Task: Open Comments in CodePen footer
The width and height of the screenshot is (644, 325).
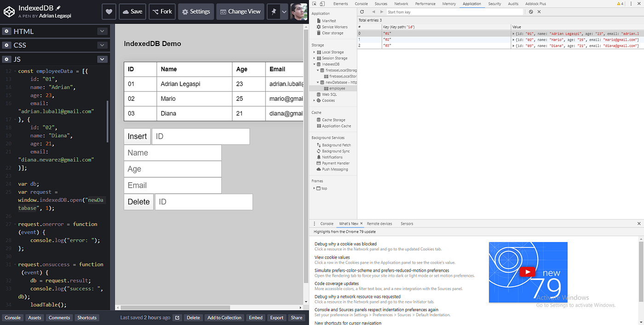Action: [59, 318]
